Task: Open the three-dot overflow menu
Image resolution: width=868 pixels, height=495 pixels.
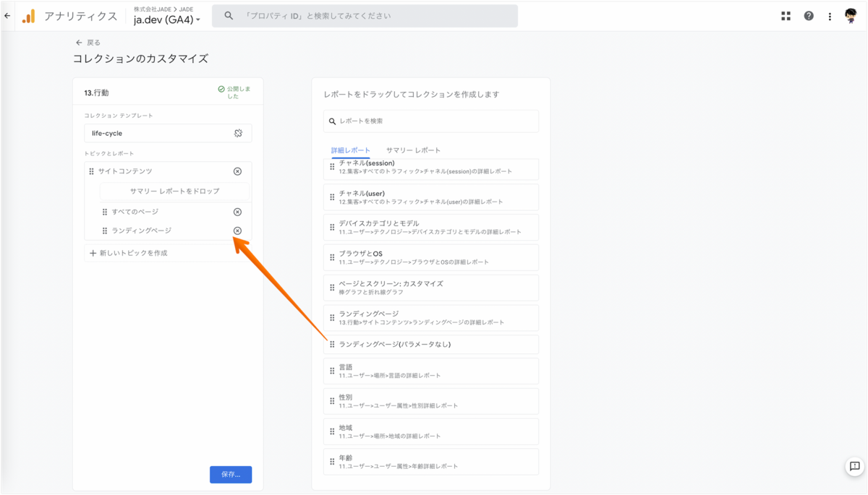Action: click(830, 15)
